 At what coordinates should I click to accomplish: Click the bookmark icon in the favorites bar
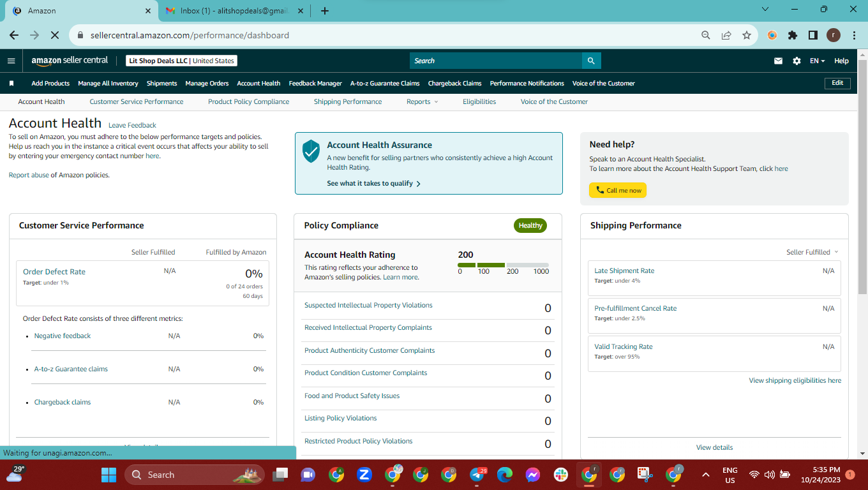tap(11, 83)
